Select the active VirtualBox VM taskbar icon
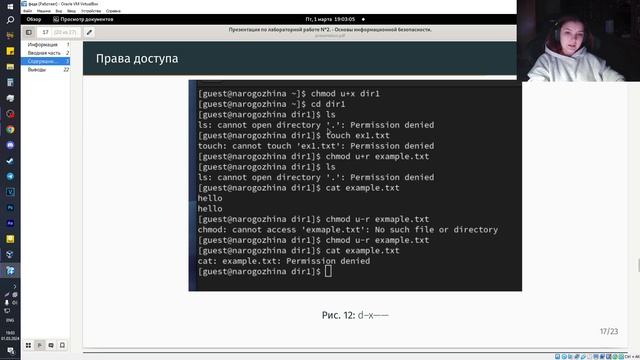Viewport: 640px width, 360px height. 10,270
